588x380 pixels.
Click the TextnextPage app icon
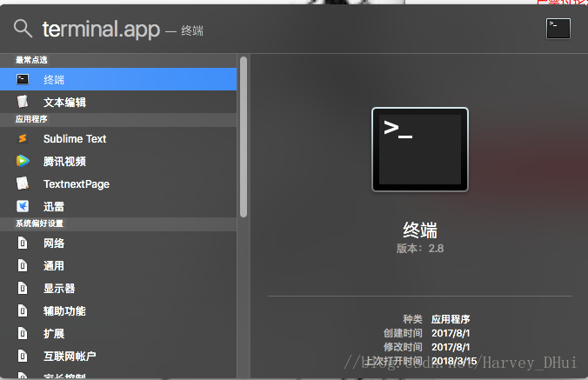(23, 183)
